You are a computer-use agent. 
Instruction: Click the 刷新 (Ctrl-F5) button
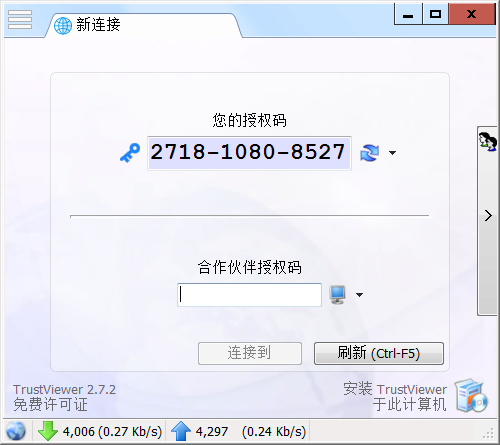tap(379, 353)
